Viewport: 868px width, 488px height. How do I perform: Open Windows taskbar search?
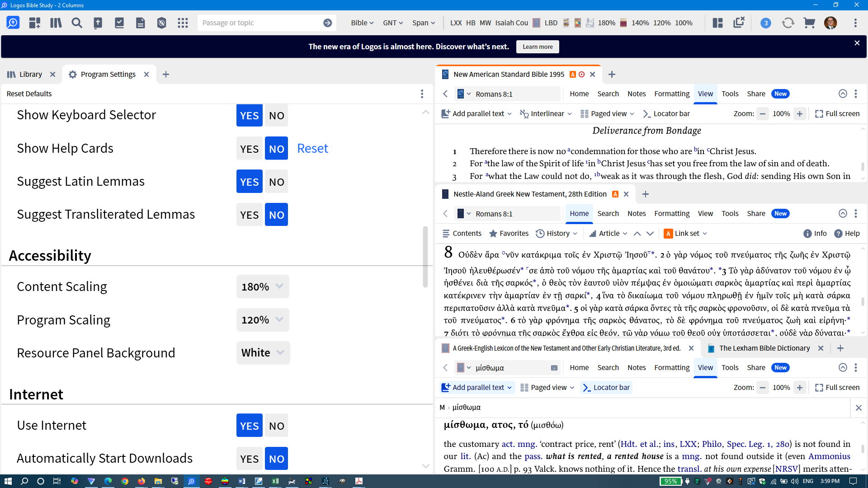(x=24, y=481)
